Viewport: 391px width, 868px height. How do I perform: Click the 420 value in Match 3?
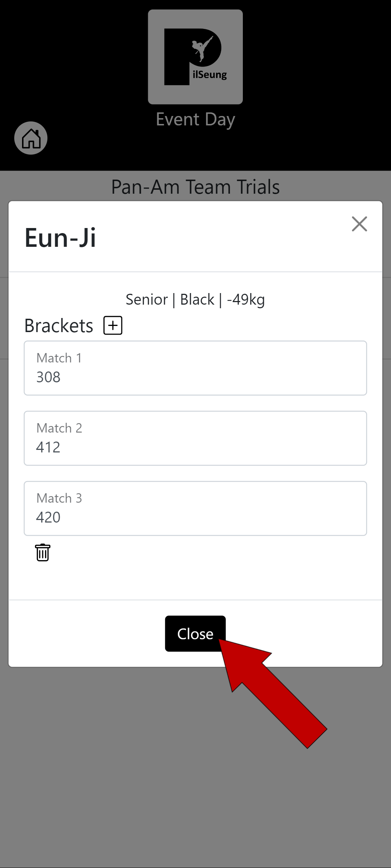(48, 517)
